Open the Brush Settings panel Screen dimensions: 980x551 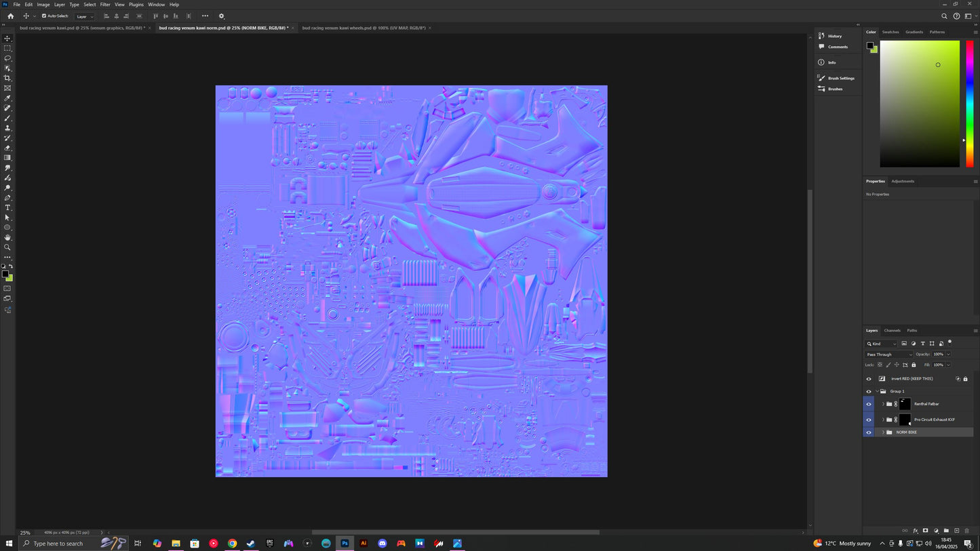click(x=840, y=78)
